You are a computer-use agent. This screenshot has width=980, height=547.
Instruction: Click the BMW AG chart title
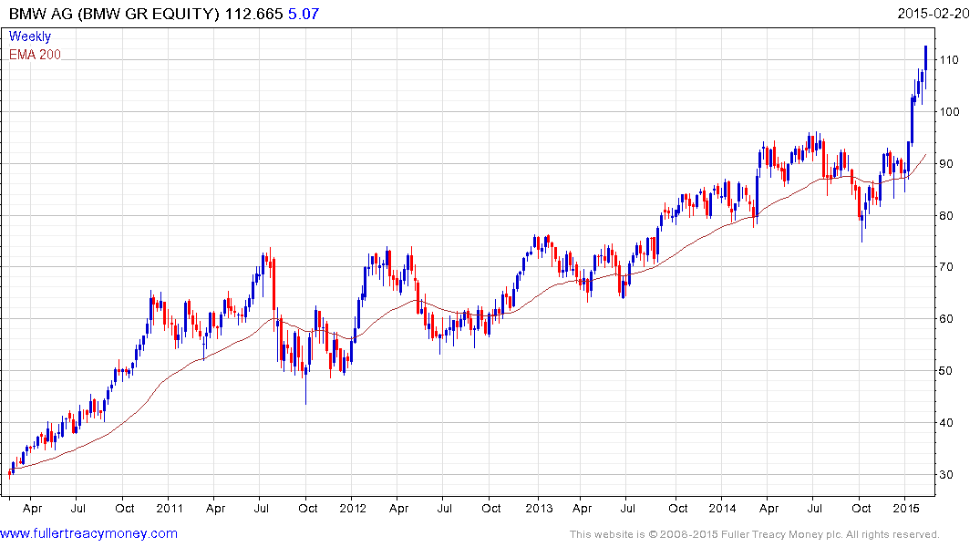pyautogui.click(x=114, y=14)
